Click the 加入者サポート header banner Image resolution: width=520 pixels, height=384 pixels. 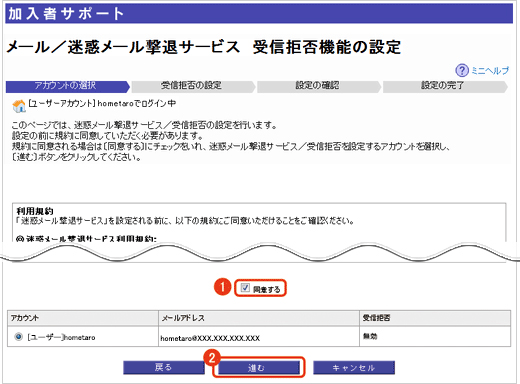tap(259, 14)
